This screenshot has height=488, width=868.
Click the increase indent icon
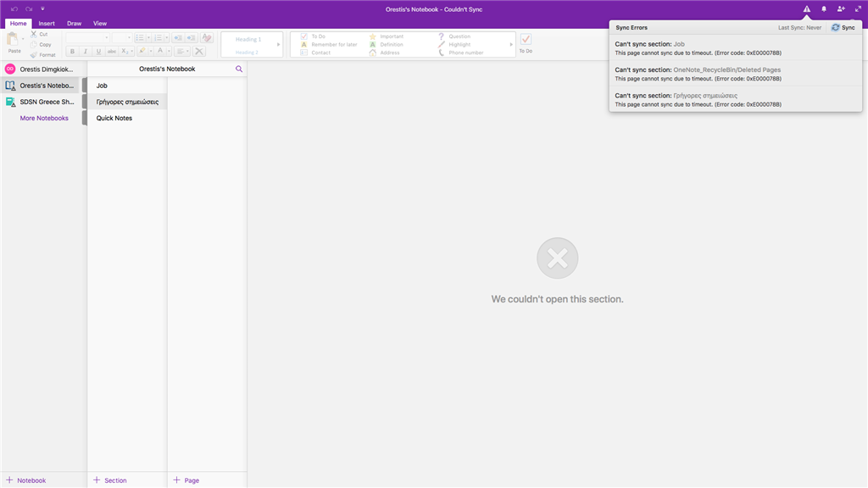pos(191,37)
